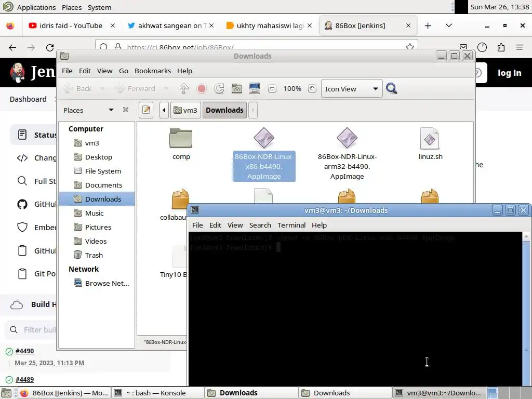Open the Home folder toolbar icon
The width and height of the screenshot is (532, 399).
[x=237, y=88]
